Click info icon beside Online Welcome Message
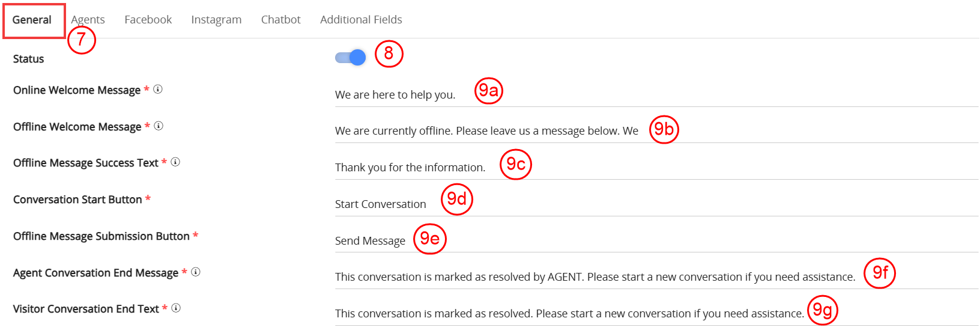Screen dimensions: 980x336 point(158,90)
